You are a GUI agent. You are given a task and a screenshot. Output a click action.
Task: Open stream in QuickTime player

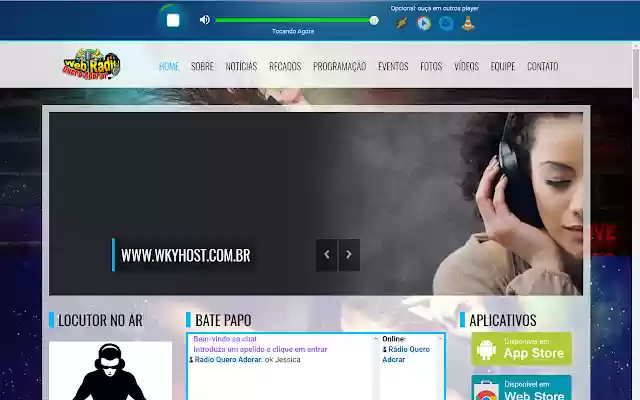[x=446, y=23]
